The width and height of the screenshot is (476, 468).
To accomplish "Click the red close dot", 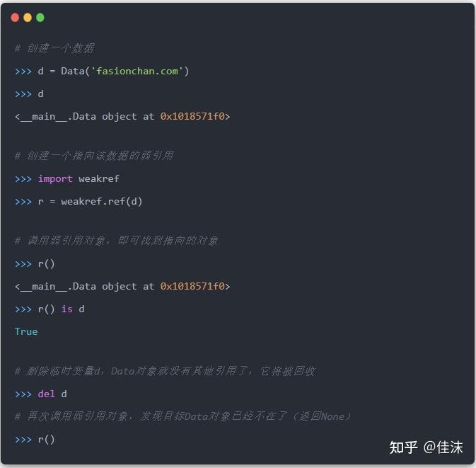I will 15,18.
